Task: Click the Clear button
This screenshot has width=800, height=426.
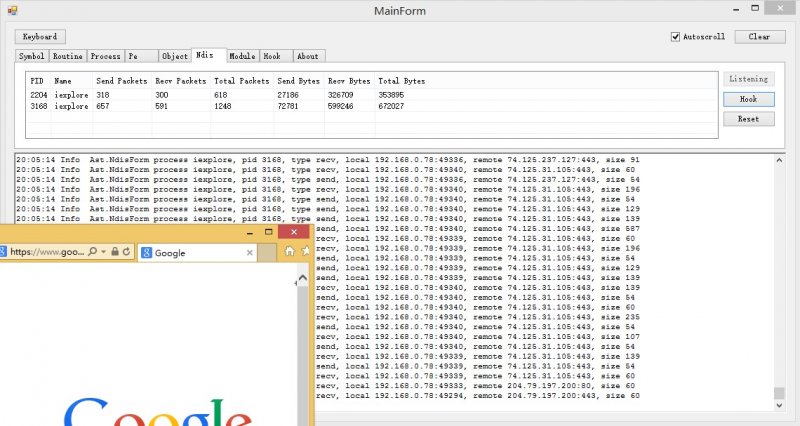Action: [x=760, y=37]
